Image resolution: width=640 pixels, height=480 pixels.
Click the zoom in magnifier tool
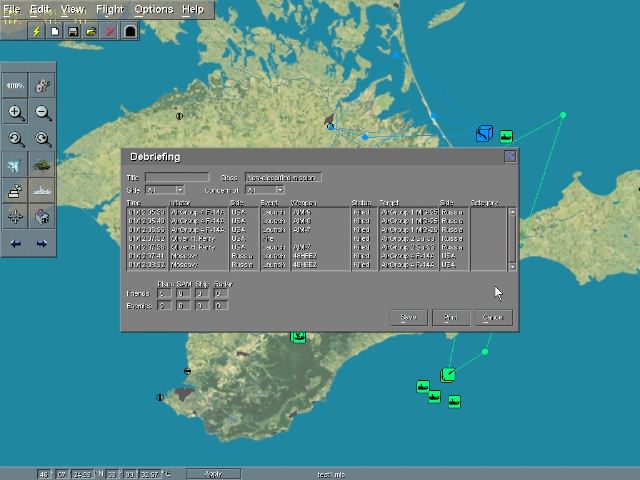[x=16, y=113]
